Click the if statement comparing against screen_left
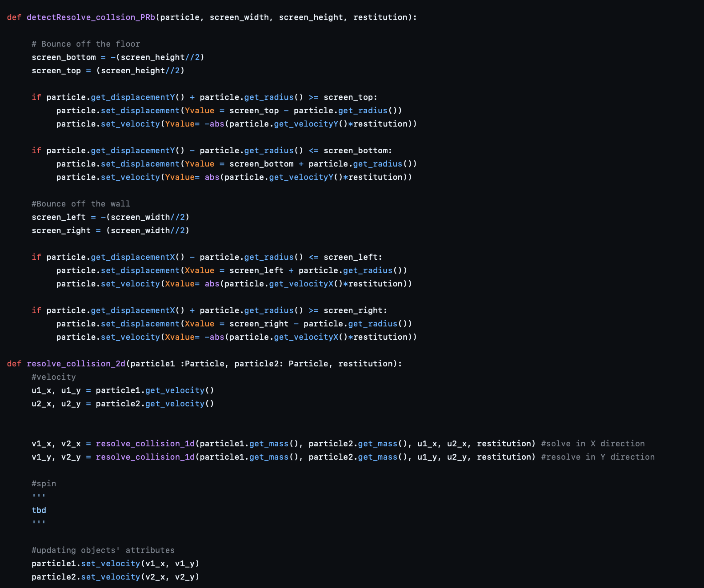This screenshot has height=588, width=704. click(207, 257)
